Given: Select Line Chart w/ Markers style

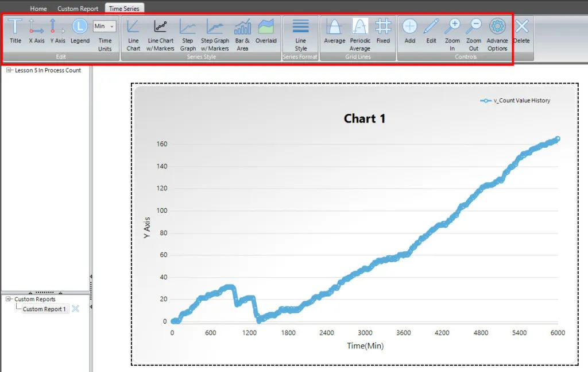Looking at the screenshot, I should pos(161,35).
